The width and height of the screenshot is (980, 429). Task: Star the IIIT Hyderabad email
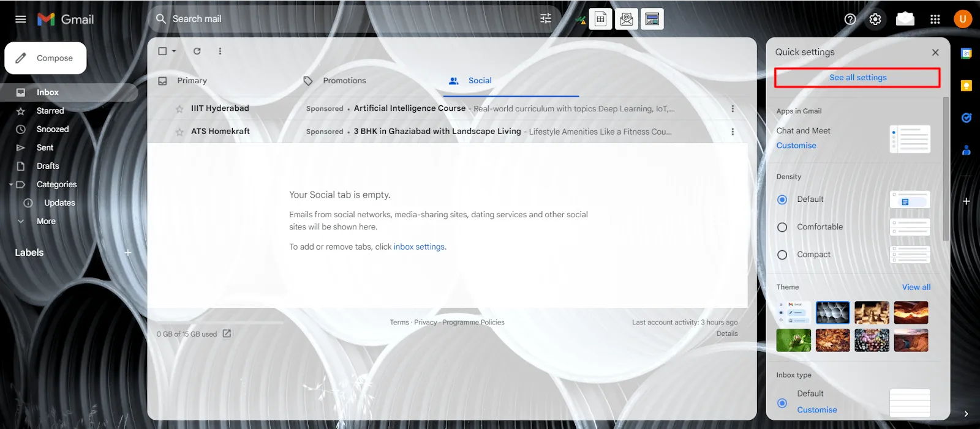click(x=179, y=109)
